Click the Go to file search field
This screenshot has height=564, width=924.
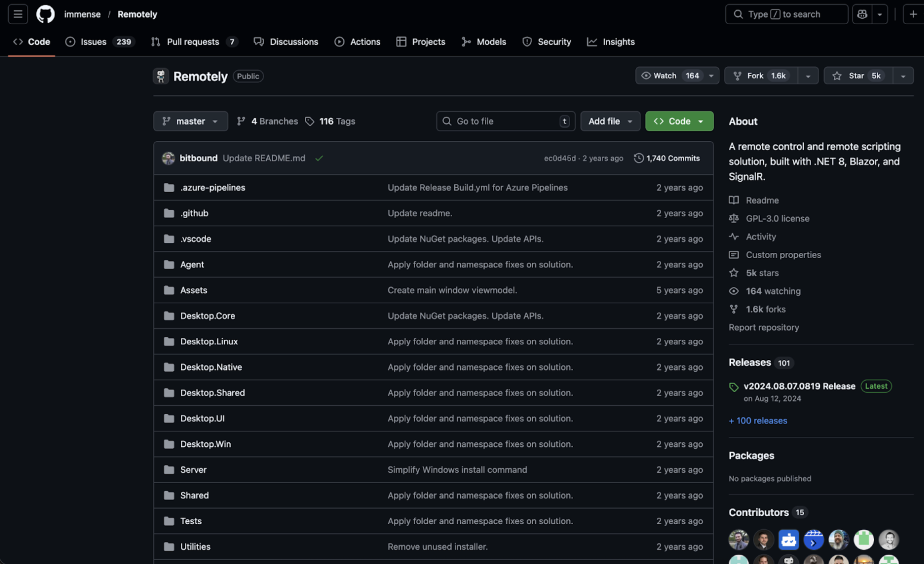(x=505, y=121)
